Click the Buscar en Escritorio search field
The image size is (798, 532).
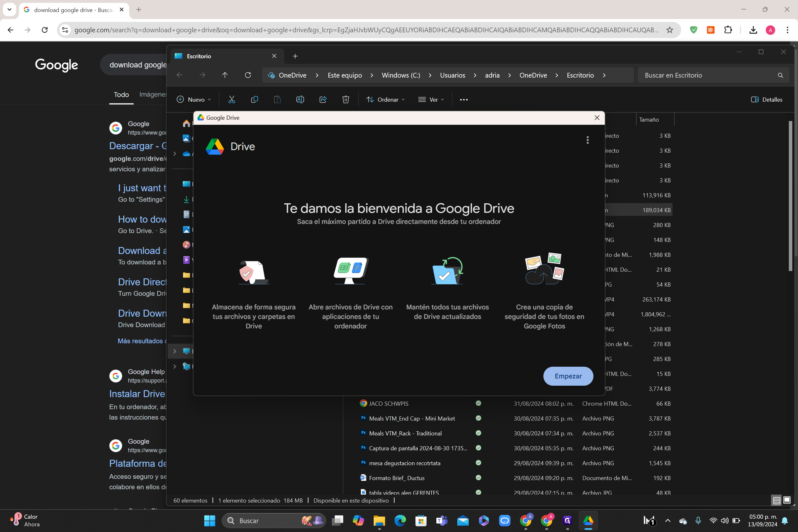713,75
